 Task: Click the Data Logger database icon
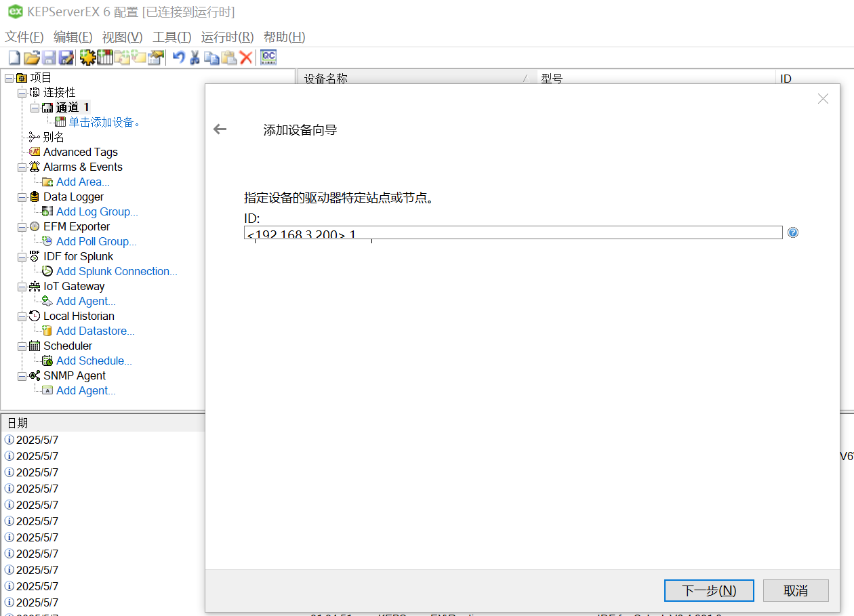click(35, 197)
